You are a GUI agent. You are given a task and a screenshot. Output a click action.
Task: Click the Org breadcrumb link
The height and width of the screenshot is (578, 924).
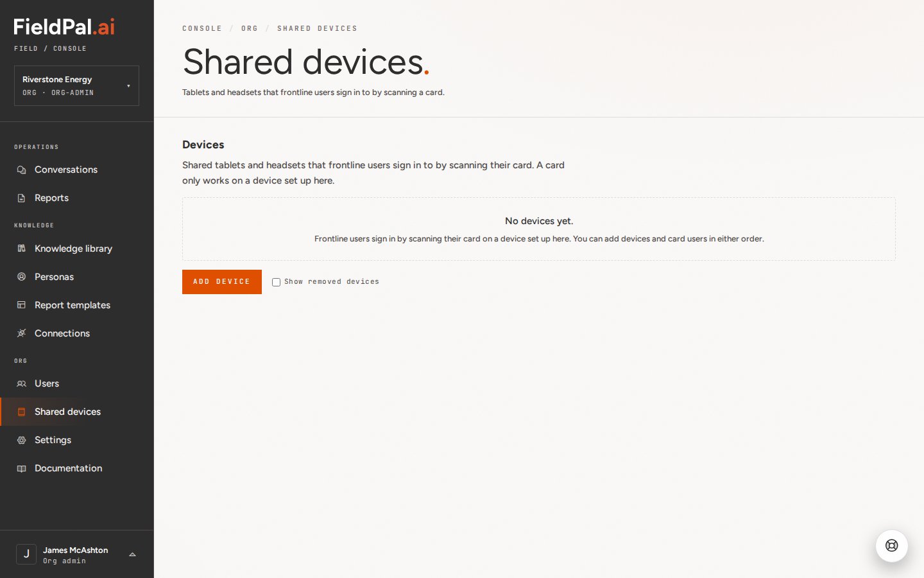pyautogui.click(x=250, y=28)
